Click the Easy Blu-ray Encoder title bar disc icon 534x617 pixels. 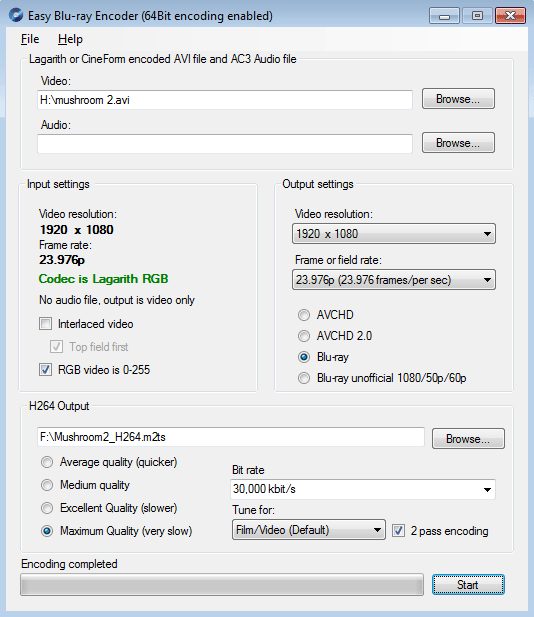tap(16, 15)
